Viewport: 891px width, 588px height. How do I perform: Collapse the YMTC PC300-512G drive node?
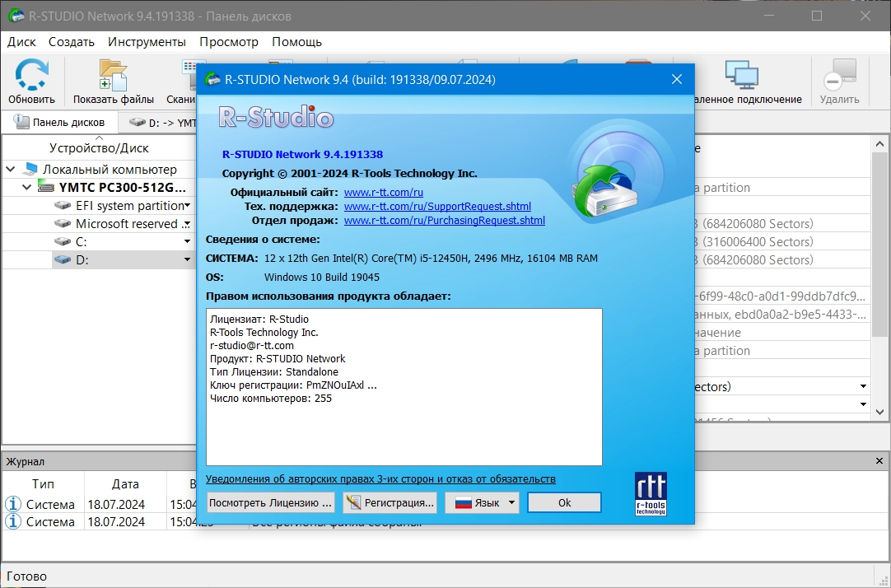[x=26, y=187]
